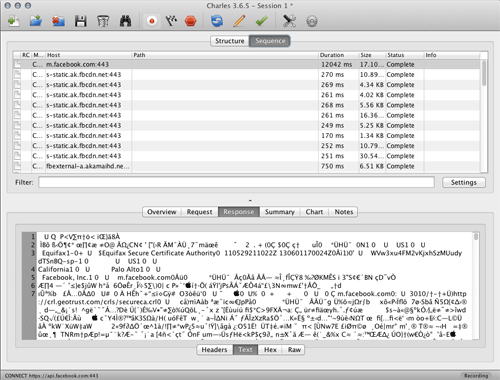Validate the response with green checkmark icon
The height and width of the screenshot is (380, 500).
pyautogui.click(x=262, y=21)
